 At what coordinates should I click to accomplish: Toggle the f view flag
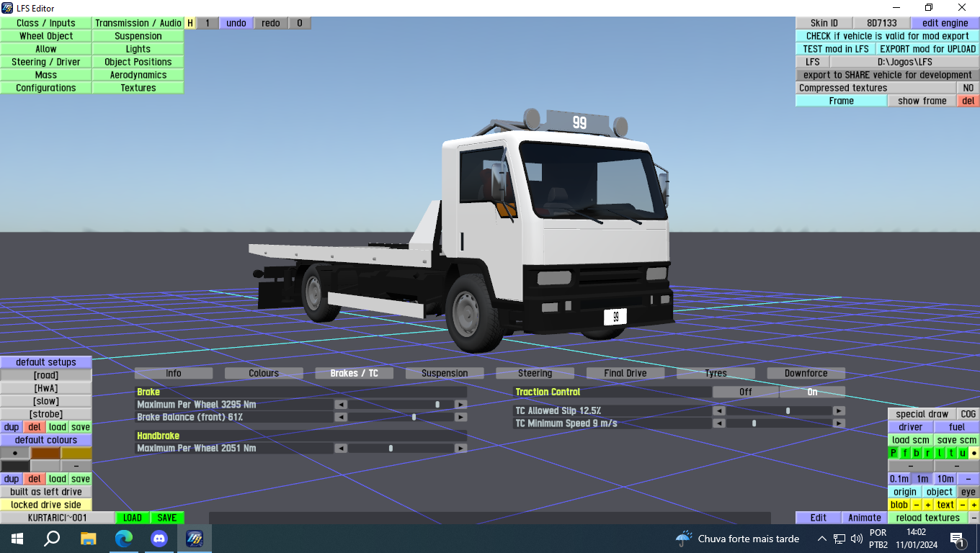click(905, 454)
